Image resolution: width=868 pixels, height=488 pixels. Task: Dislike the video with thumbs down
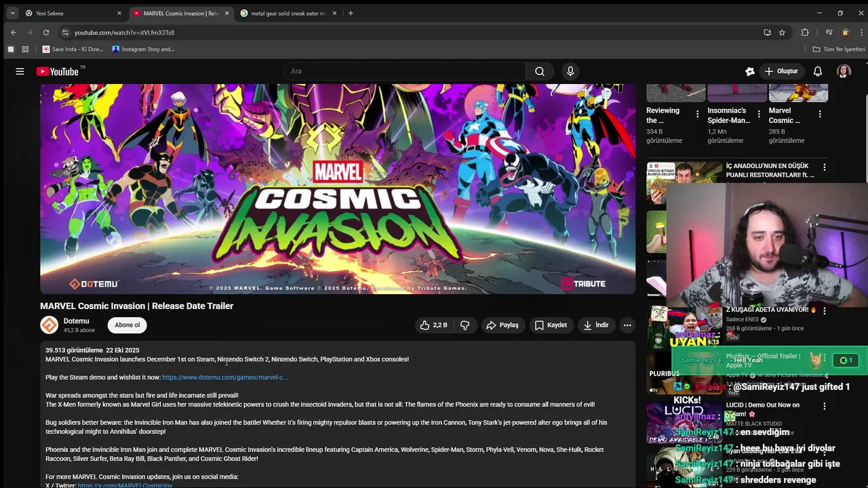465,325
